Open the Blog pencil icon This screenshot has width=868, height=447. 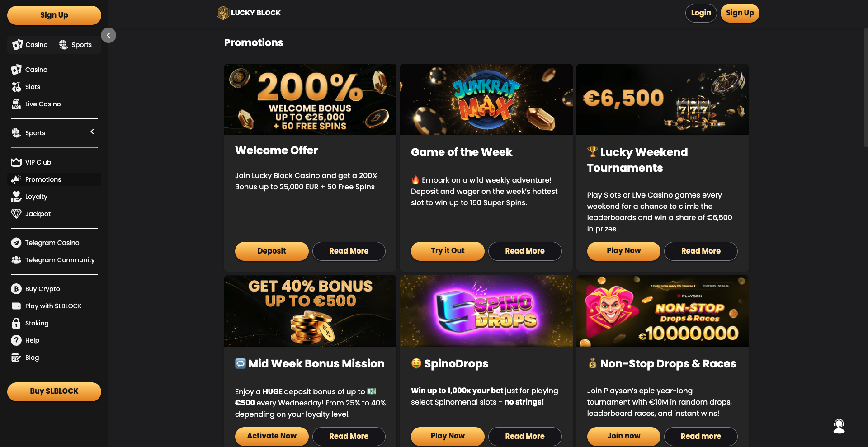16,358
